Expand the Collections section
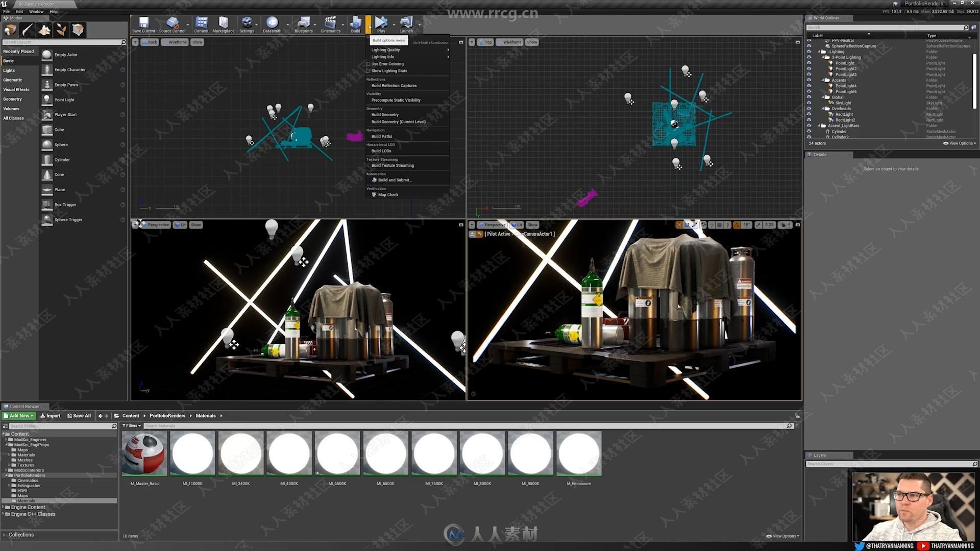Image resolution: width=980 pixels, height=551 pixels. click(5, 535)
